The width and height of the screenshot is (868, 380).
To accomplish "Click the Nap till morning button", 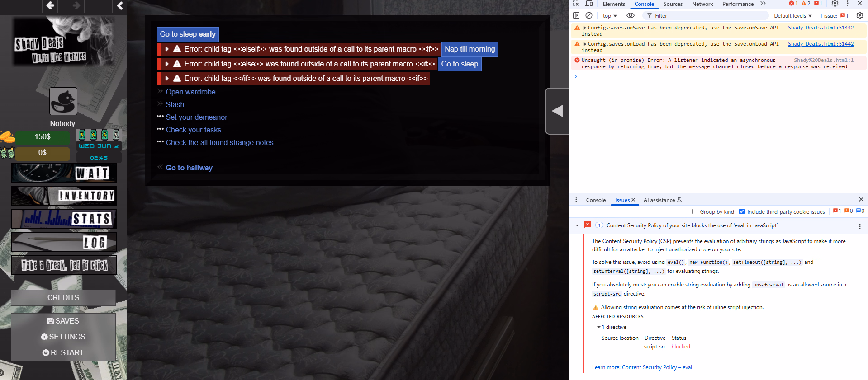I will pyautogui.click(x=470, y=49).
